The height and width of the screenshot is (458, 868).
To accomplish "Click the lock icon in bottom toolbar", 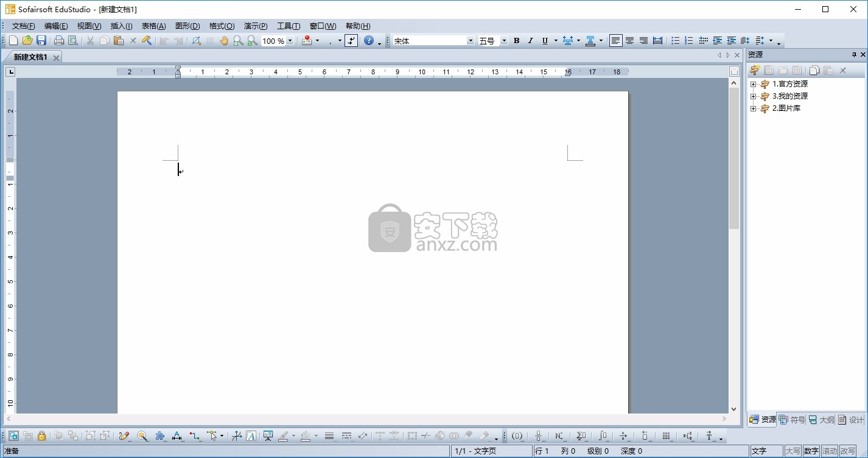I will point(41,436).
